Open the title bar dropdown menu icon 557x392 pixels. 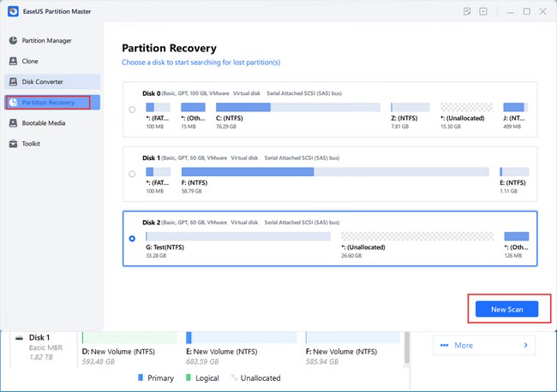click(482, 11)
